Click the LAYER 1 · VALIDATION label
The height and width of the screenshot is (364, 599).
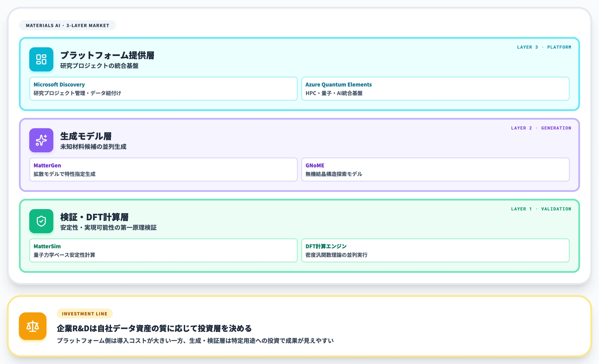click(x=541, y=209)
